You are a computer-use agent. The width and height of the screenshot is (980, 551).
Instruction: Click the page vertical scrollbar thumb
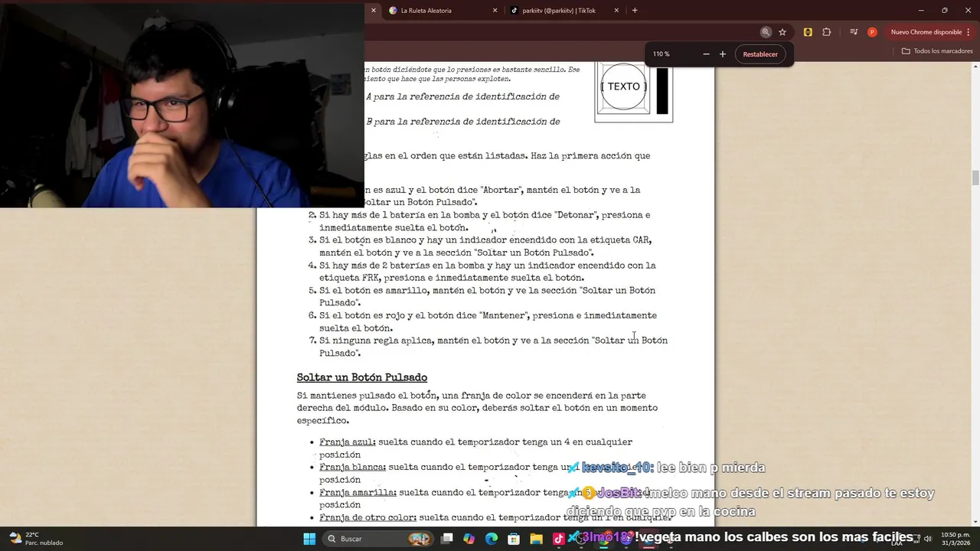[x=975, y=178]
